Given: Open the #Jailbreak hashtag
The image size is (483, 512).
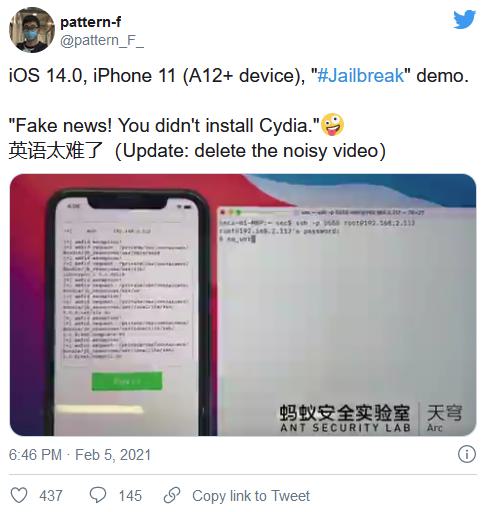Looking at the screenshot, I should (360, 75).
